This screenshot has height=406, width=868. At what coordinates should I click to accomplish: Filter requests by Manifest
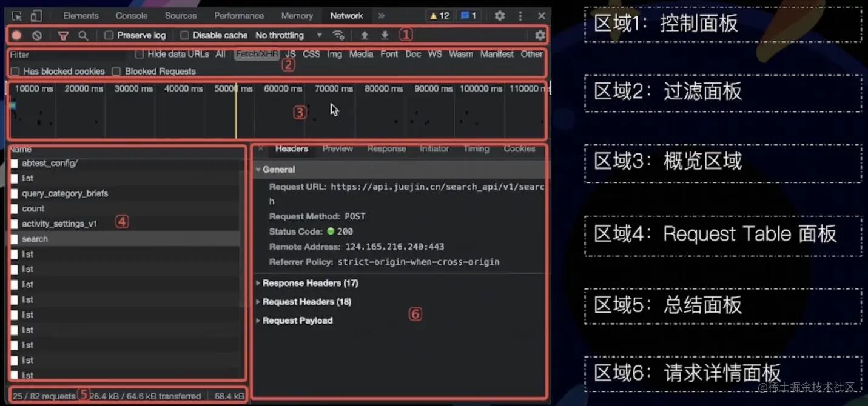[x=497, y=54]
